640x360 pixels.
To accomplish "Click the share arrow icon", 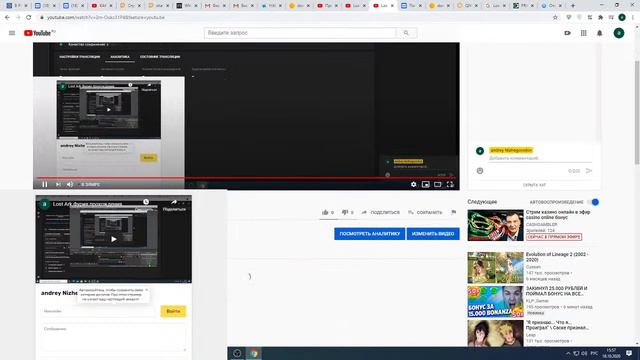I will pyautogui.click(x=364, y=212).
